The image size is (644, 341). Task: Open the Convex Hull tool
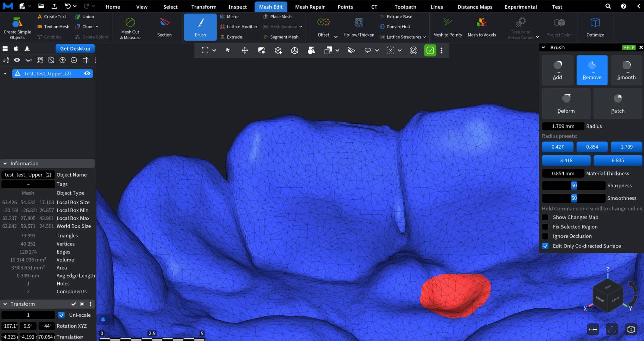[395, 27]
